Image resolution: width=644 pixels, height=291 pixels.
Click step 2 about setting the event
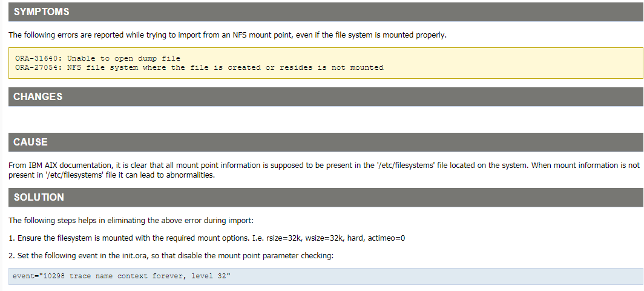point(171,256)
